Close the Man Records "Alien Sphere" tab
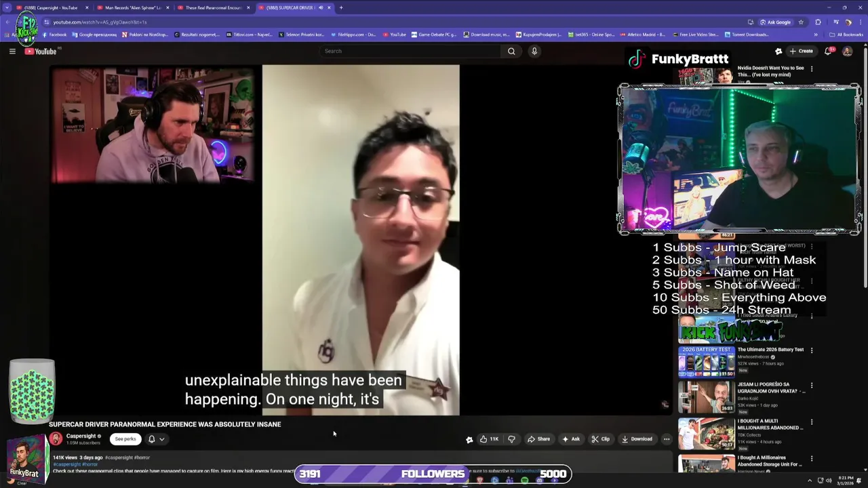The width and height of the screenshot is (868, 488). coord(167,7)
